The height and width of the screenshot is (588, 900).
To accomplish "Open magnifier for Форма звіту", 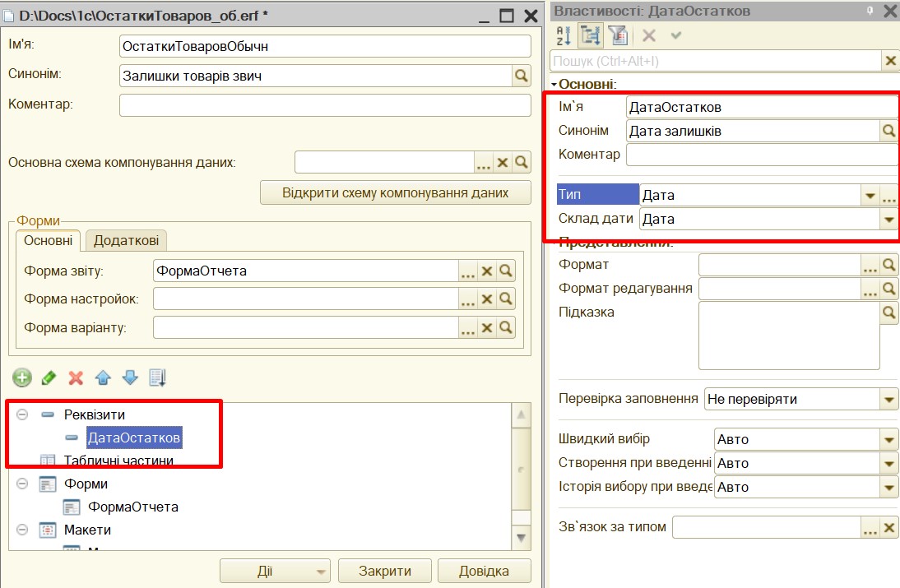I will coord(506,271).
